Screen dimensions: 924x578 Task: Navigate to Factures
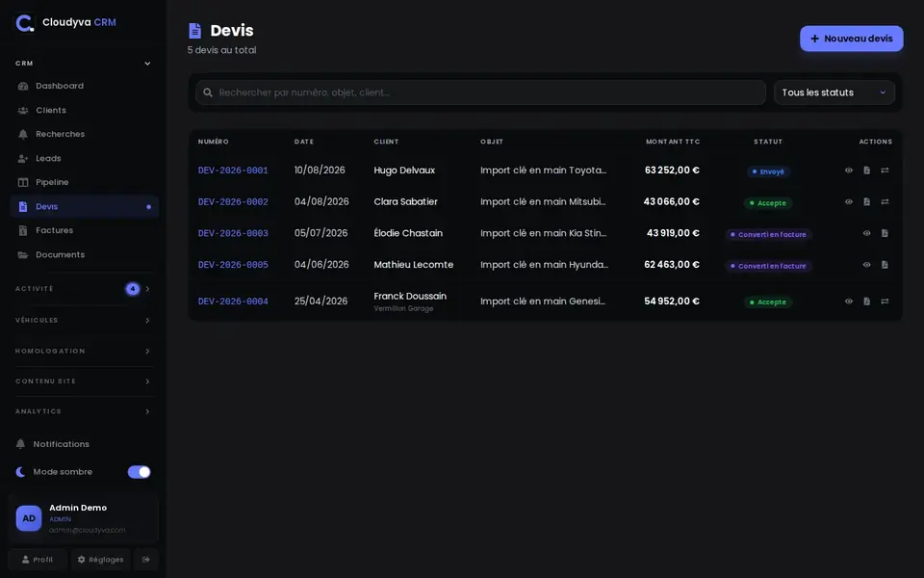pyautogui.click(x=85, y=230)
